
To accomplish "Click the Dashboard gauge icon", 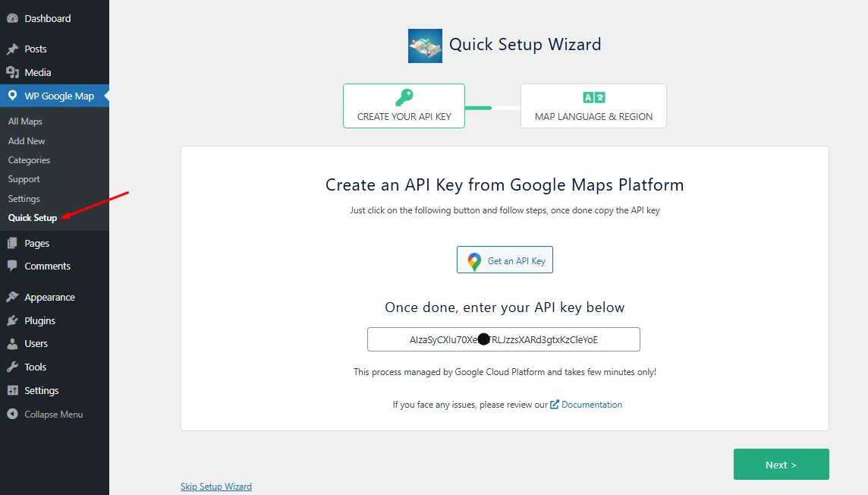I will tap(12, 18).
